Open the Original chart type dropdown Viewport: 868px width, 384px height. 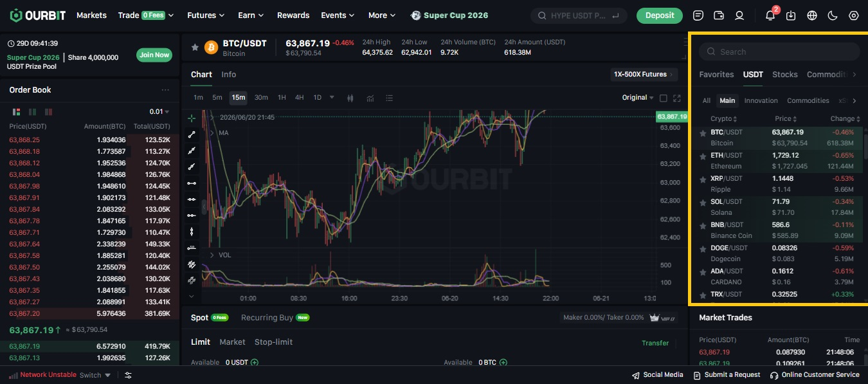pos(638,98)
